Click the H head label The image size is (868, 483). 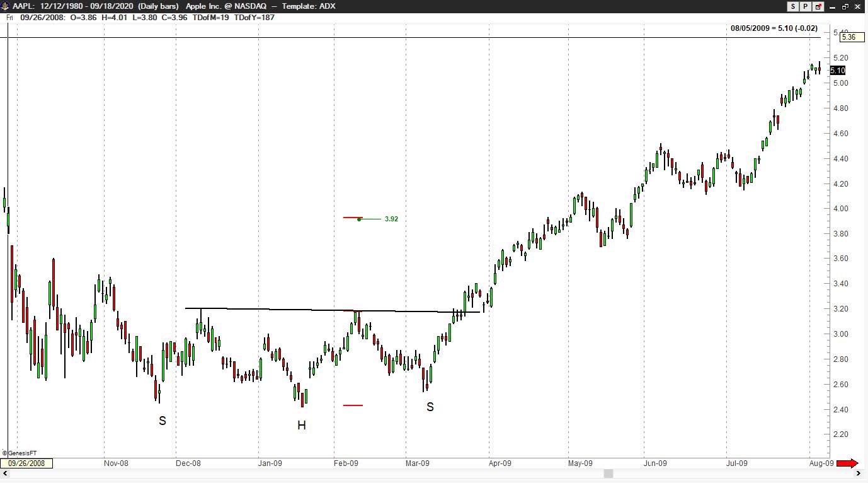tap(302, 426)
